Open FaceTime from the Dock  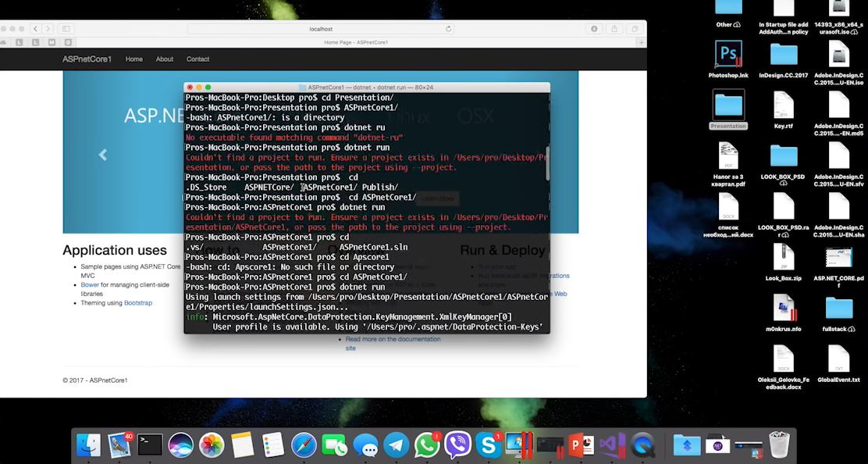click(x=334, y=444)
